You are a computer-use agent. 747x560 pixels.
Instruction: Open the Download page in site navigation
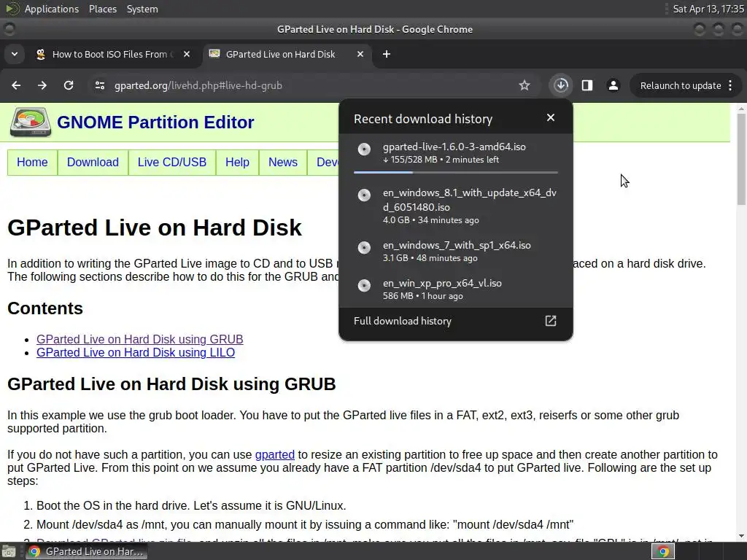tap(93, 163)
